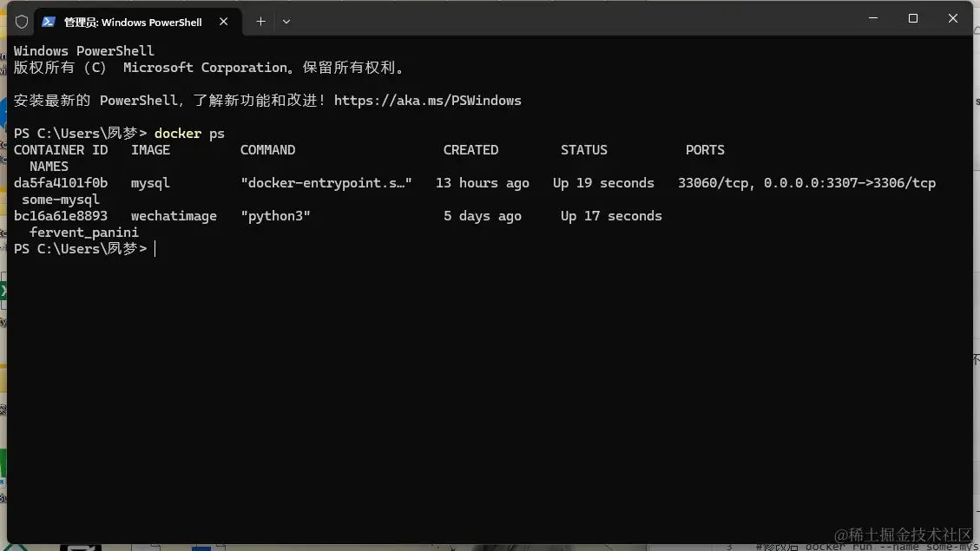
Task: Click the CONTAINER ID column header
Action: [x=61, y=150]
